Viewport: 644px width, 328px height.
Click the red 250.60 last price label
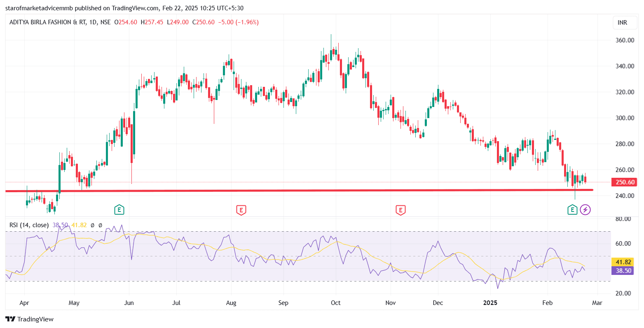(625, 182)
